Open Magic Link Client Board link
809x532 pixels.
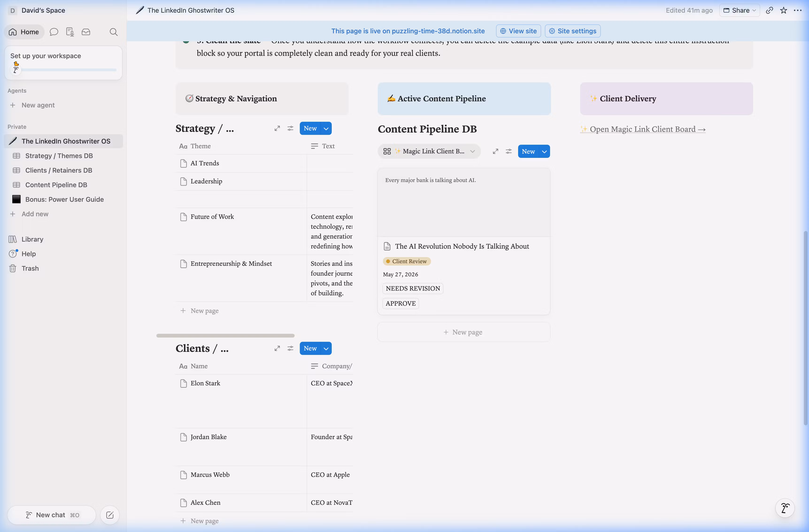(x=643, y=129)
